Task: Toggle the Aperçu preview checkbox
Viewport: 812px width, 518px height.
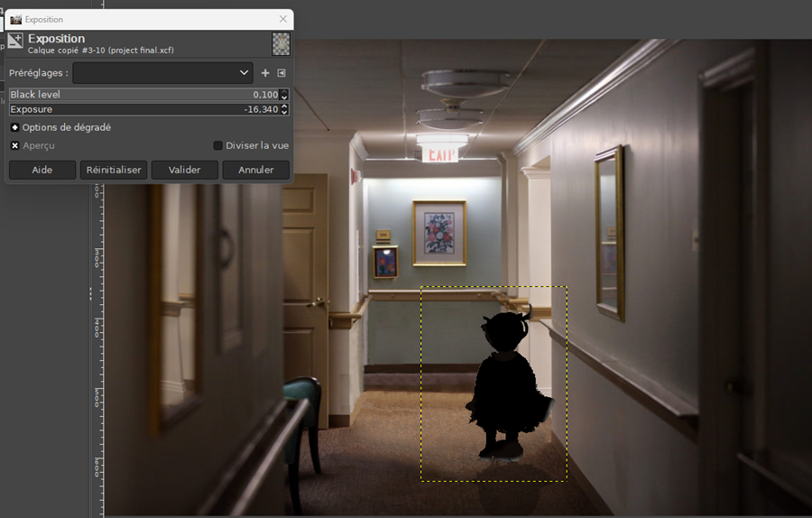Action: [x=15, y=145]
